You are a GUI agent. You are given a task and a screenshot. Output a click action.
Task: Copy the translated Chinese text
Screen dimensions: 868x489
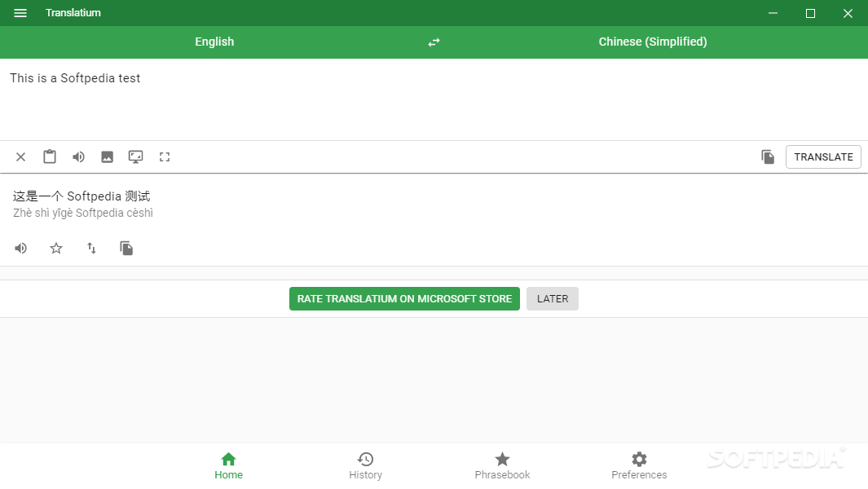click(x=127, y=248)
